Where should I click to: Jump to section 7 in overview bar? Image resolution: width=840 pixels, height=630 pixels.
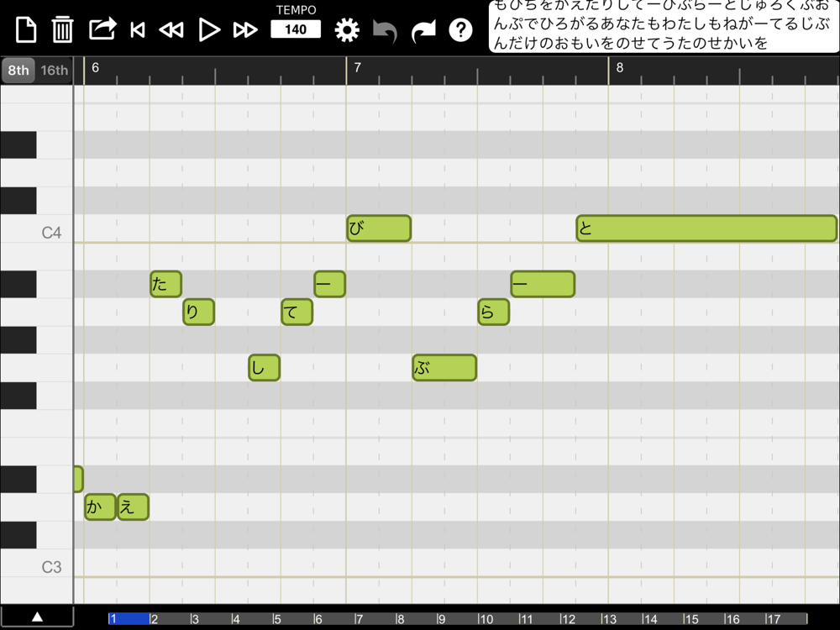click(375, 619)
